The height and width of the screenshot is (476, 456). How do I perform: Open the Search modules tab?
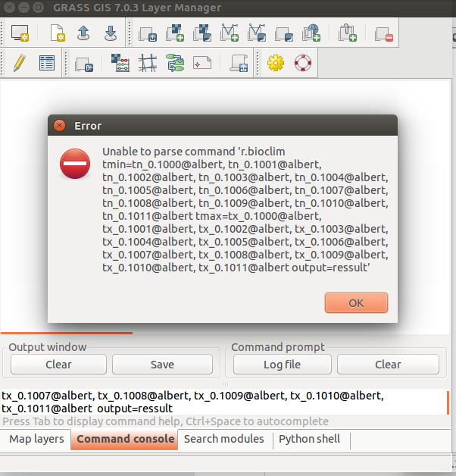coord(224,439)
